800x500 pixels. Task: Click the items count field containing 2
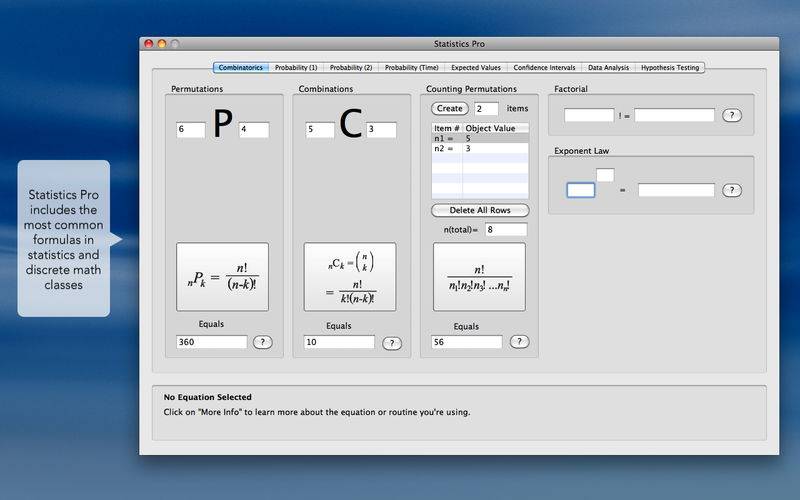486,109
